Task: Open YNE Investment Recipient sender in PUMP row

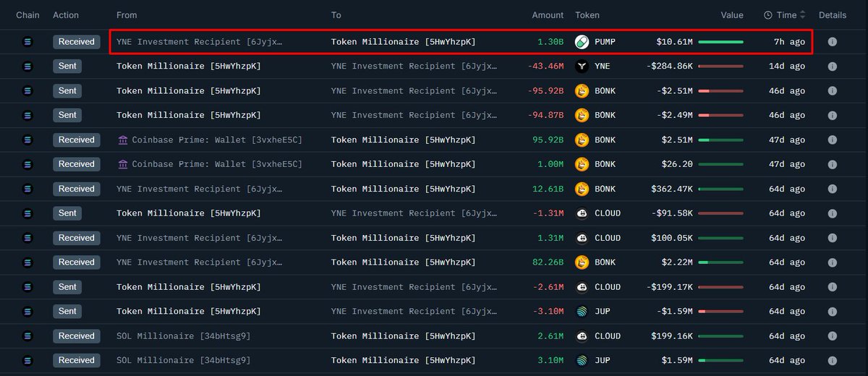Action: coord(200,42)
